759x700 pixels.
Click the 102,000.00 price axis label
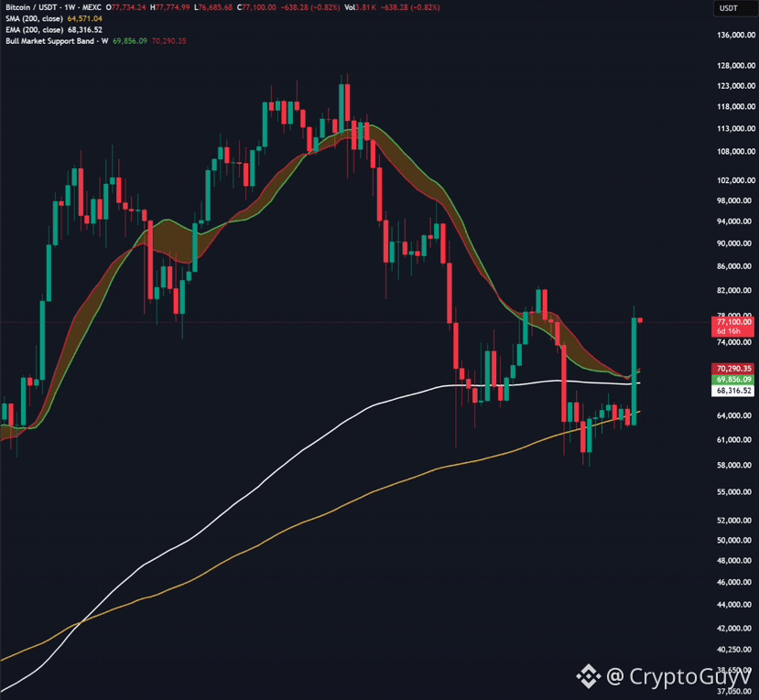click(x=736, y=180)
